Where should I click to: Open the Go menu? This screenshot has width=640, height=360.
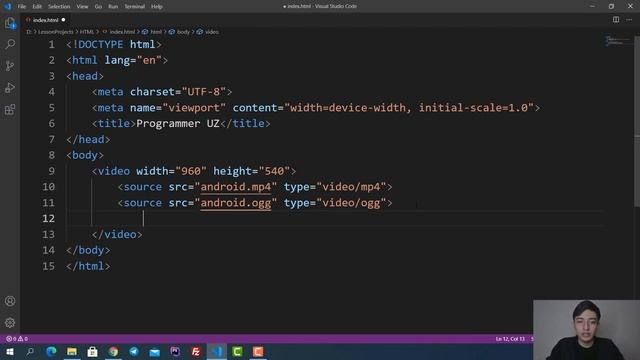click(x=98, y=7)
